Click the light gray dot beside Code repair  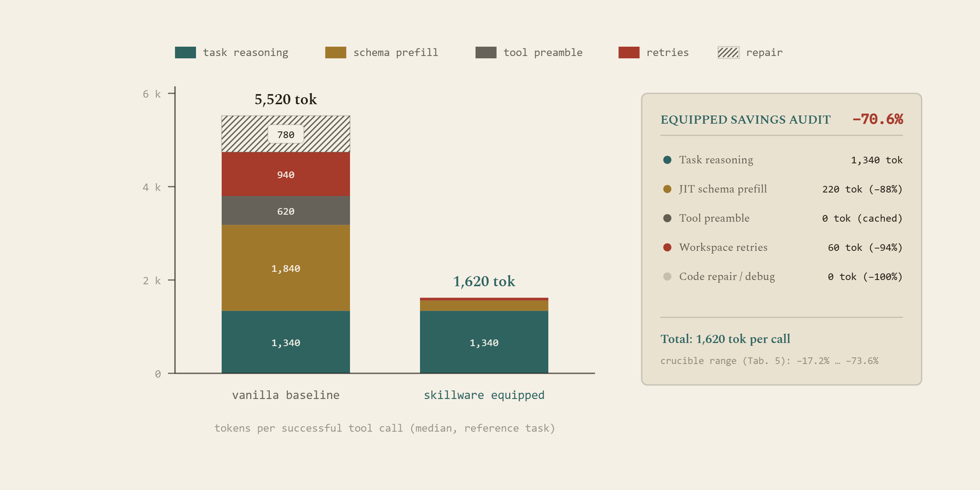pyautogui.click(x=667, y=276)
